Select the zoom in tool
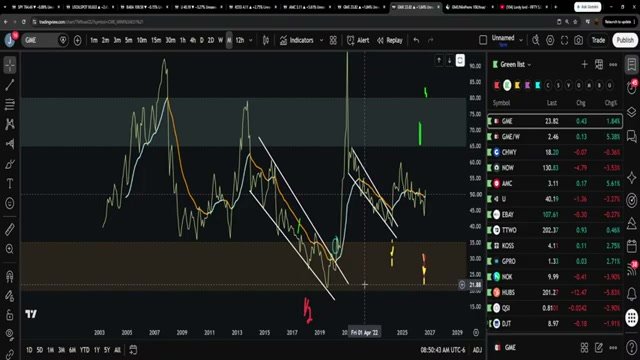Image resolution: width=640 pixels, height=360 pixels. click(x=10, y=249)
